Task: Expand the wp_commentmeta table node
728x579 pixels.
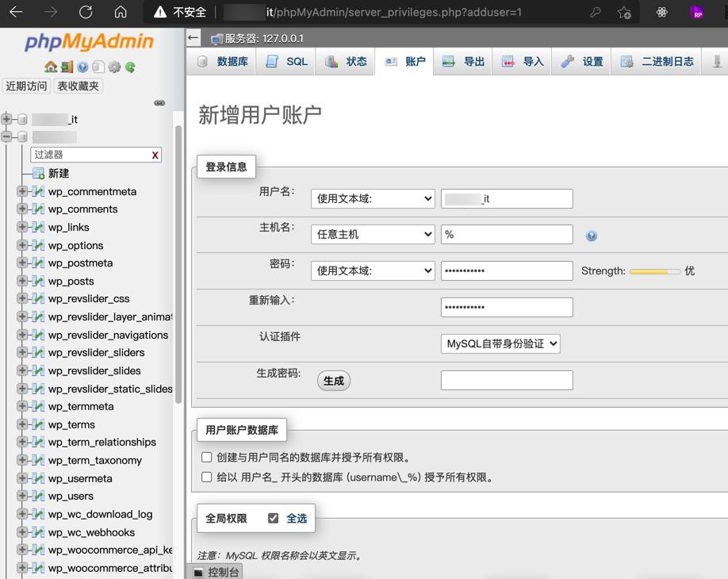Action: point(22,191)
